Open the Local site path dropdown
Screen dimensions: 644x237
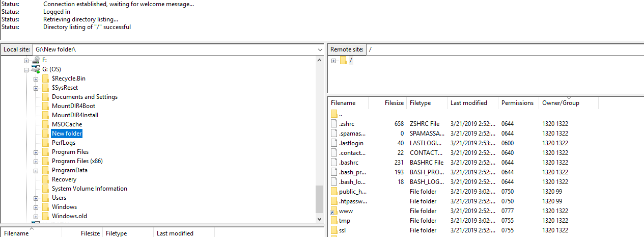pyautogui.click(x=320, y=49)
